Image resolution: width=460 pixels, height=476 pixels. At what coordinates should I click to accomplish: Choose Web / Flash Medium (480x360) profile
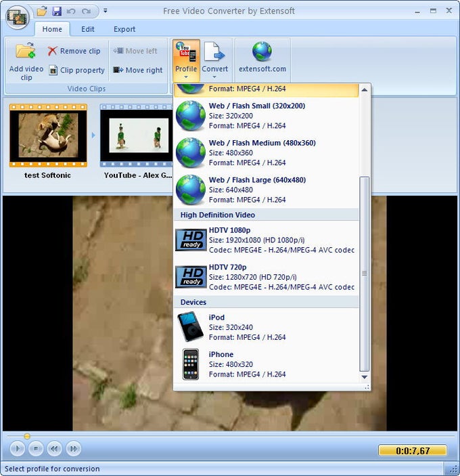tap(267, 153)
